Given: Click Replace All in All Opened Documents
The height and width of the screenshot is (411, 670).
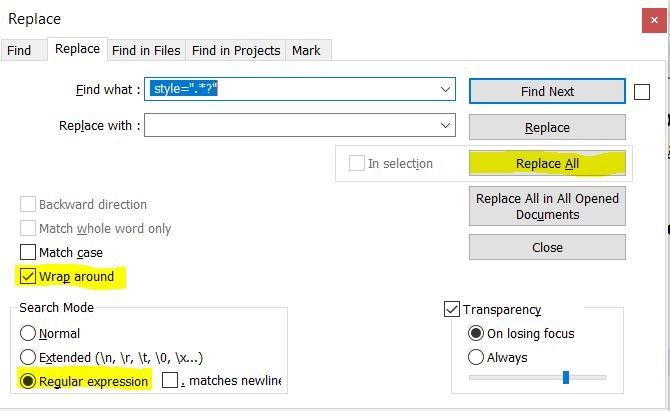Looking at the screenshot, I should coord(547,206).
